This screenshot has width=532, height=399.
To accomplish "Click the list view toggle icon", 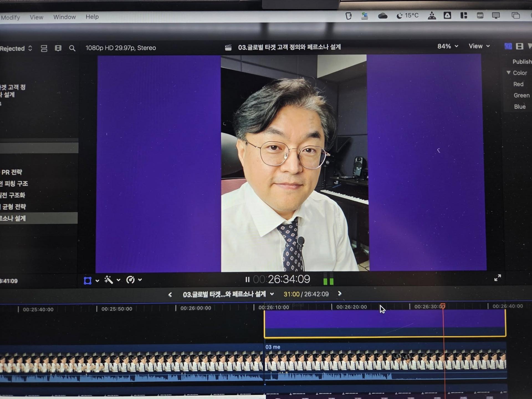I will click(44, 48).
